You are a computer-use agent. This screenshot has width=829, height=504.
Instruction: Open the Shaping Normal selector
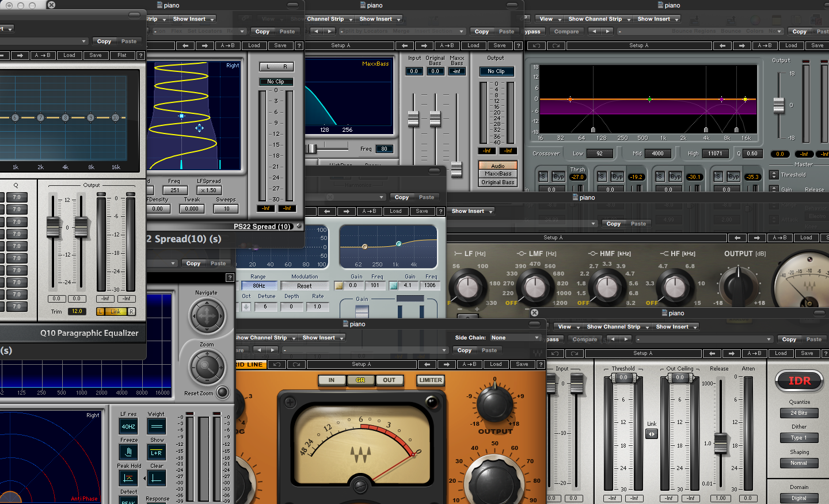pos(799,463)
